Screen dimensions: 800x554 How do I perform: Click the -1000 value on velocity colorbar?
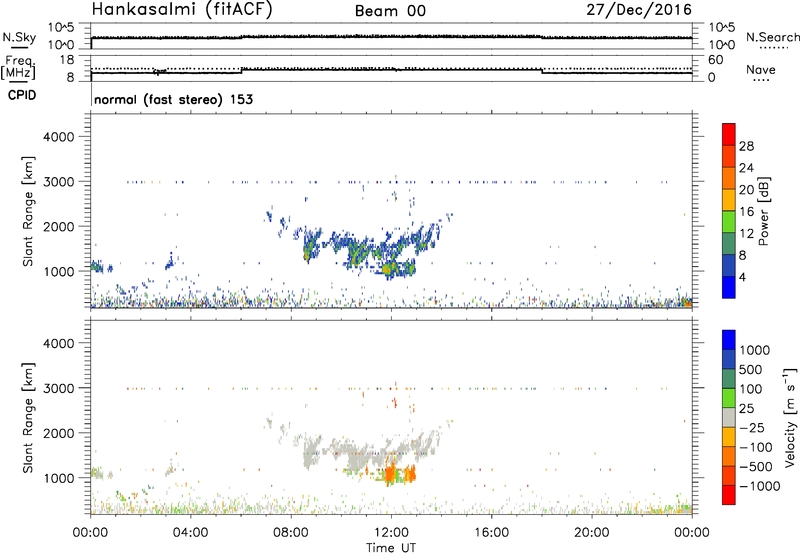coord(760,486)
